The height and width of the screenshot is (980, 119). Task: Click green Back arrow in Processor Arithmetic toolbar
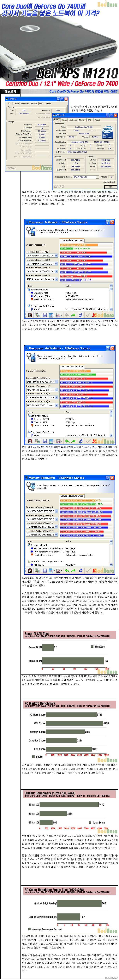click(x=67, y=315)
